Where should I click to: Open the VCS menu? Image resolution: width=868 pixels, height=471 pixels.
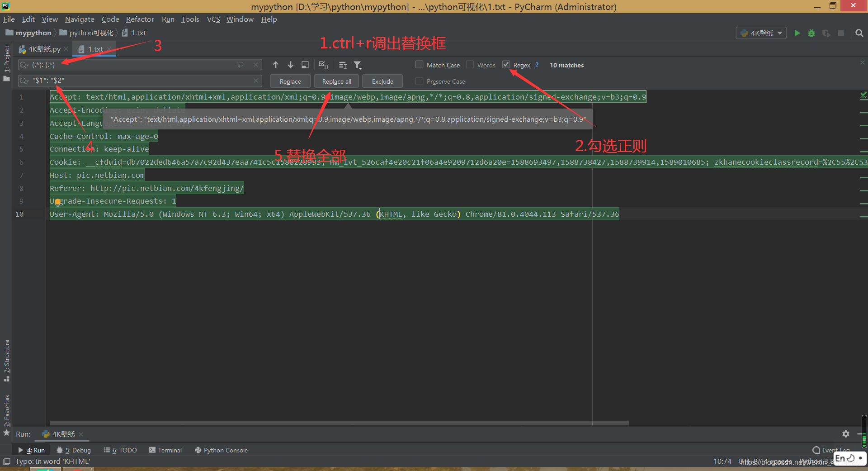[x=213, y=19]
